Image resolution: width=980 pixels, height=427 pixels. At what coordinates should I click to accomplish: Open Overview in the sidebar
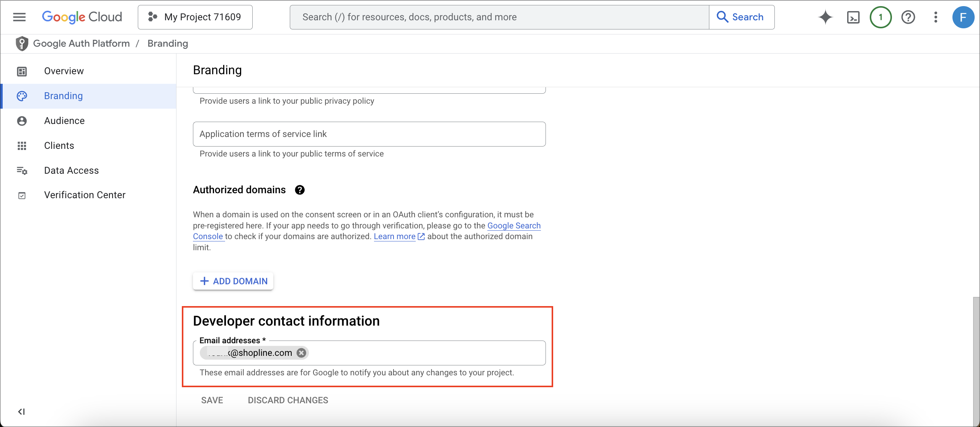tap(89, 71)
